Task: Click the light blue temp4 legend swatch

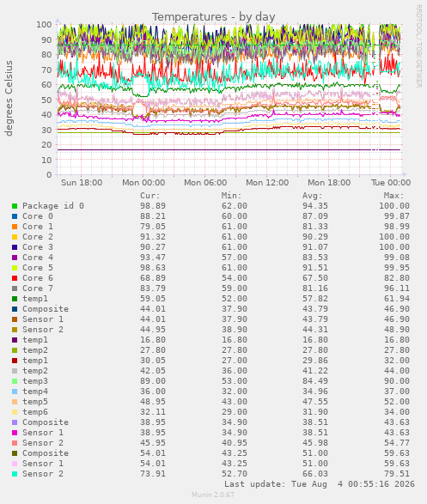Action: pos(15,392)
